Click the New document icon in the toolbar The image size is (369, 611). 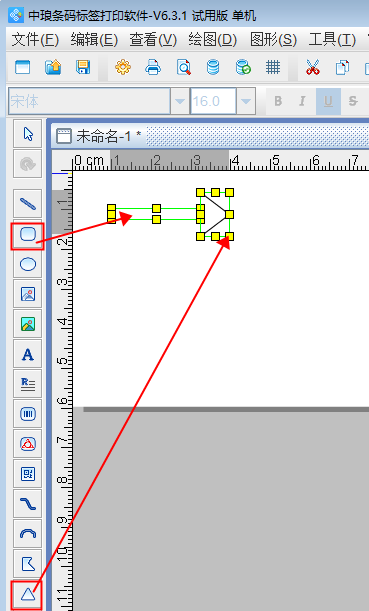[22, 67]
